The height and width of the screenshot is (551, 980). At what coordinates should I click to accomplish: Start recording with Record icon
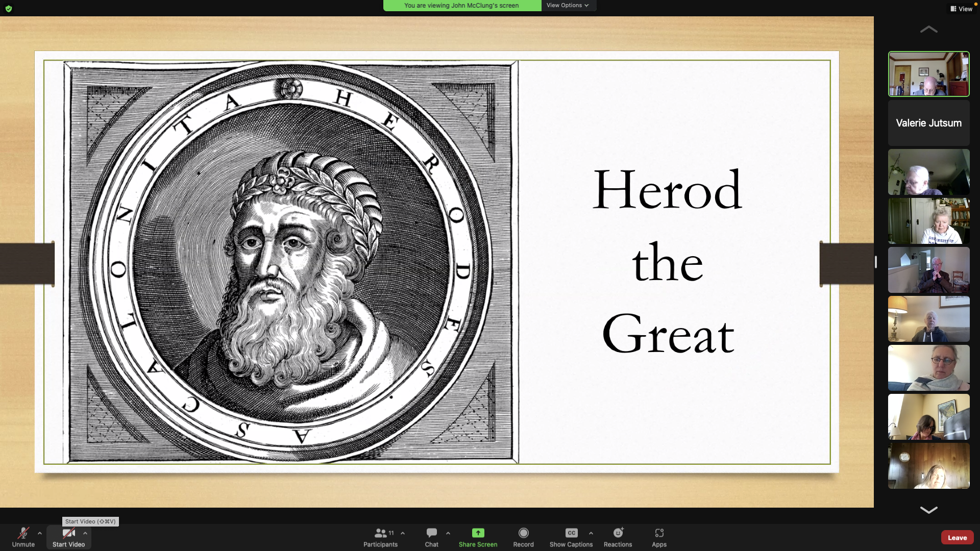[523, 533]
